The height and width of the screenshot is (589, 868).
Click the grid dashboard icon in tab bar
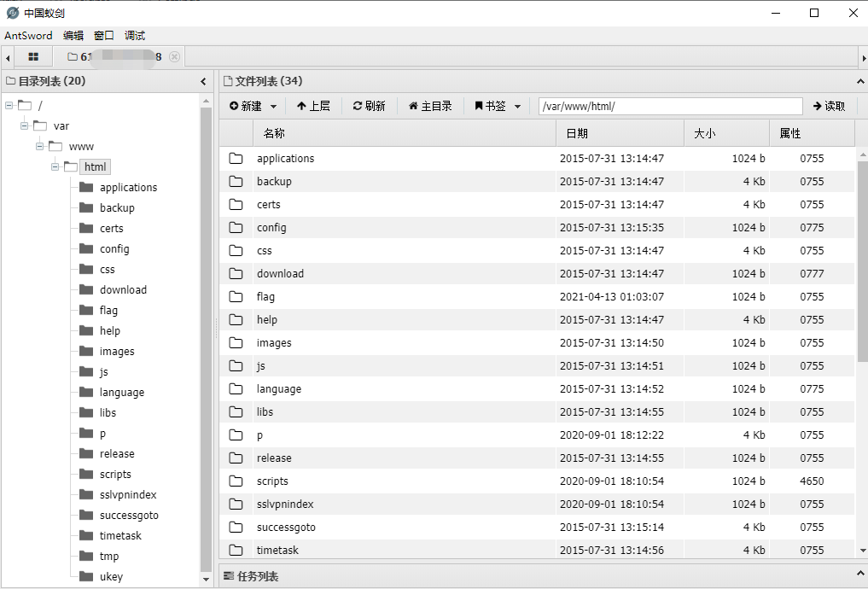coord(32,56)
